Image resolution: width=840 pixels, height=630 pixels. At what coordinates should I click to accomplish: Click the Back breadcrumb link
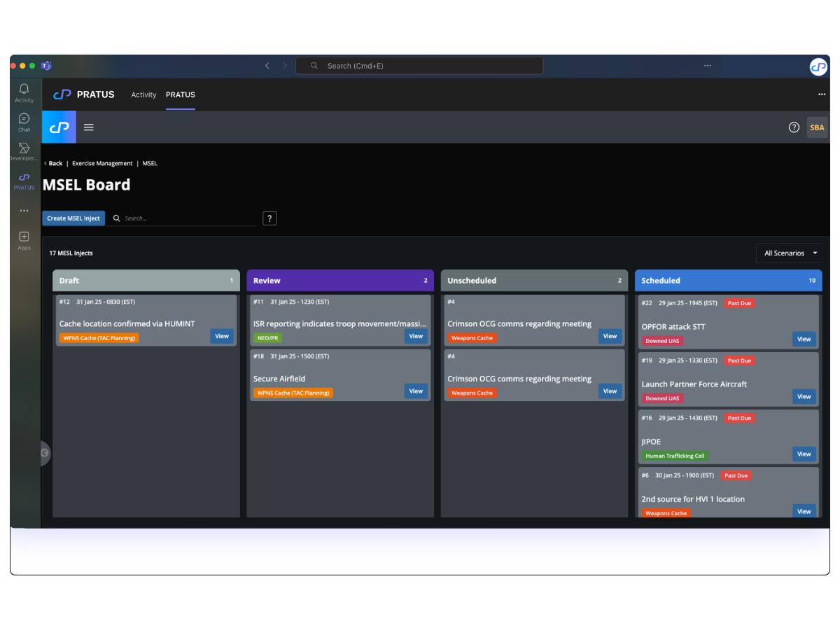click(x=53, y=163)
